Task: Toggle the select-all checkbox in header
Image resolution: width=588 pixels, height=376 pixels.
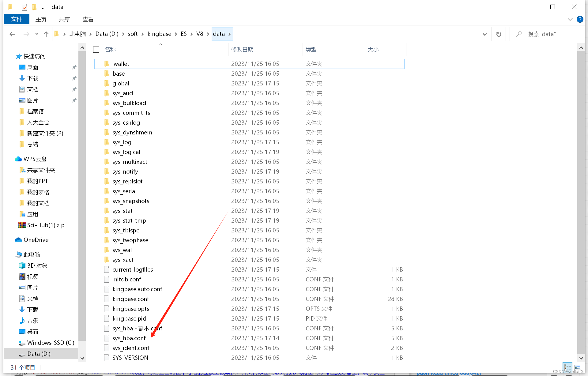Action: coord(96,50)
